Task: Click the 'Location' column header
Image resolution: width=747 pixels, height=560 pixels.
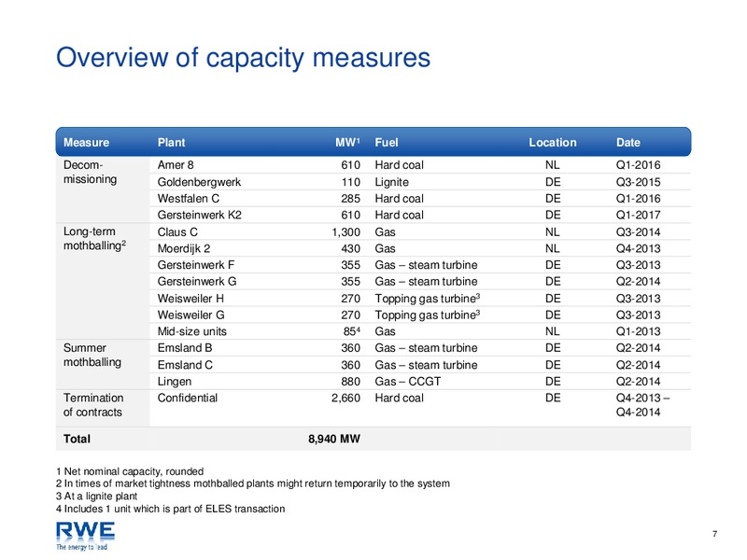Action: [553, 143]
